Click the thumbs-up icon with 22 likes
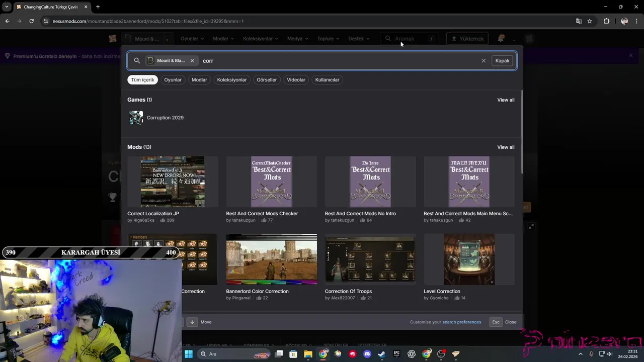 coord(259,298)
